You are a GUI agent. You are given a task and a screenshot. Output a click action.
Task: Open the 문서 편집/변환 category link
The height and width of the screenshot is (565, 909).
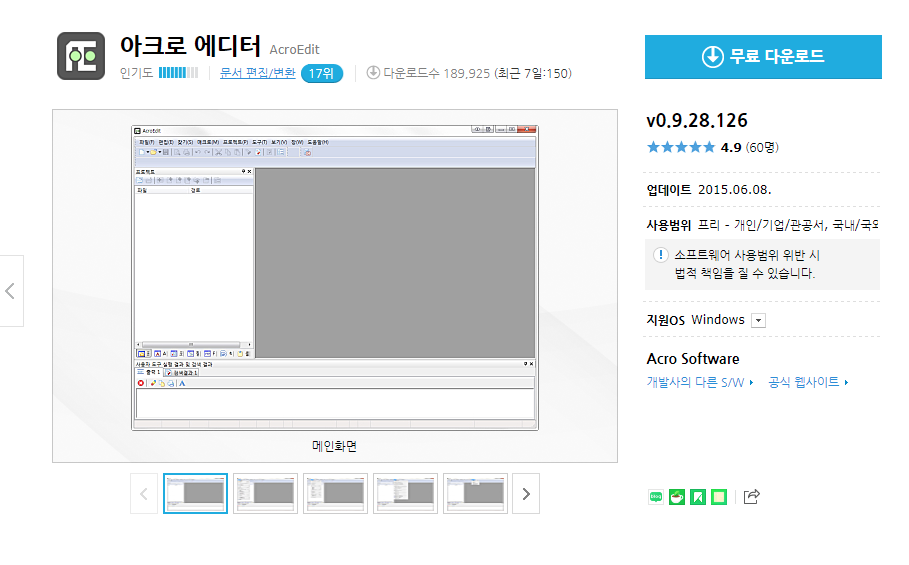tap(257, 73)
